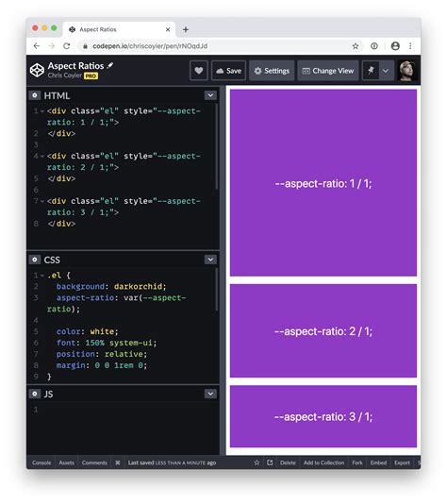Open pen Settings
This screenshot has width=447, height=504.
(272, 71)
